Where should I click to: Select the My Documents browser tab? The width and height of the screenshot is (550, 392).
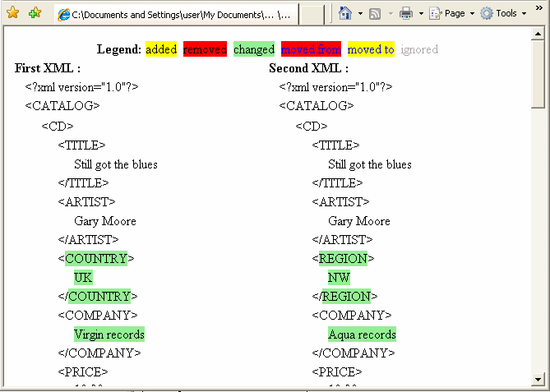(x=177, y=14)
